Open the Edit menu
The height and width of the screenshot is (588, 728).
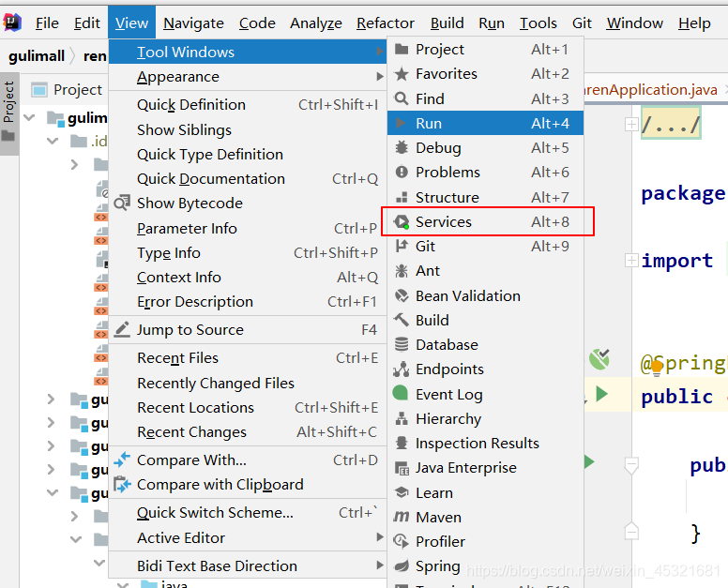tap(87, 23)
